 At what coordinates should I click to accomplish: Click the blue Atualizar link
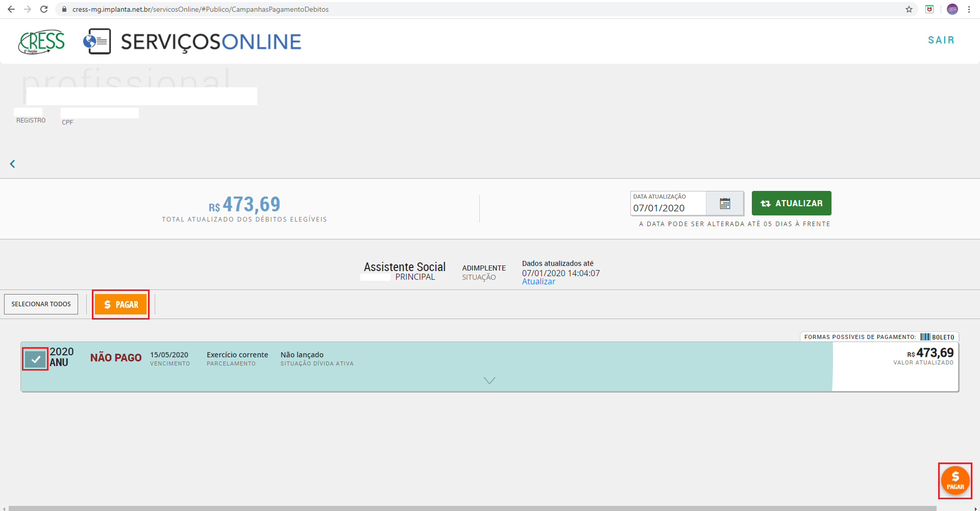tap(538, 282)
